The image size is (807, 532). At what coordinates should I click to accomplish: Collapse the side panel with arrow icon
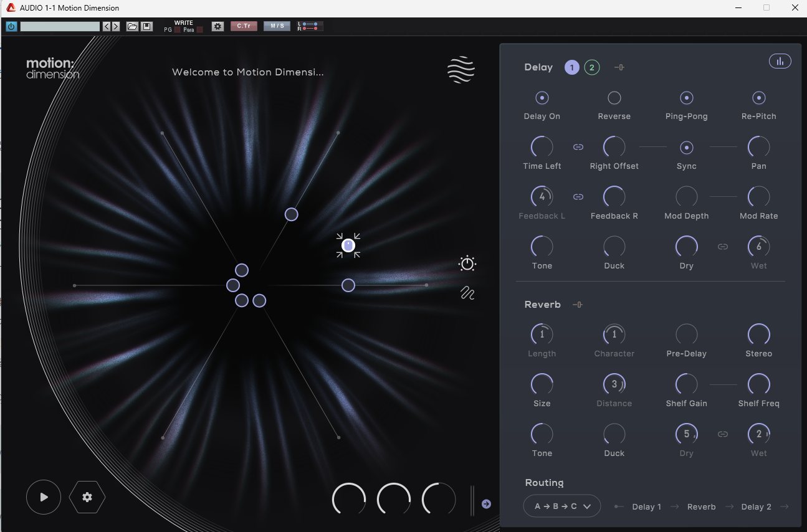[x=487, y=504]
